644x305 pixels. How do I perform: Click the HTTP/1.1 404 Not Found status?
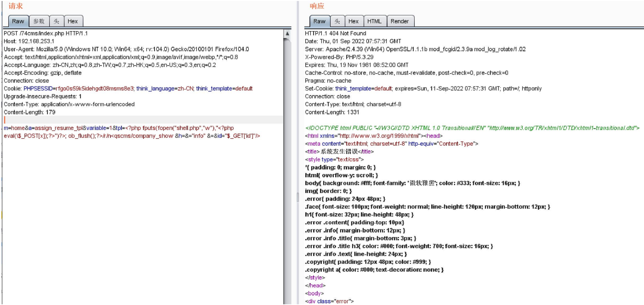[x=335, y=33]
